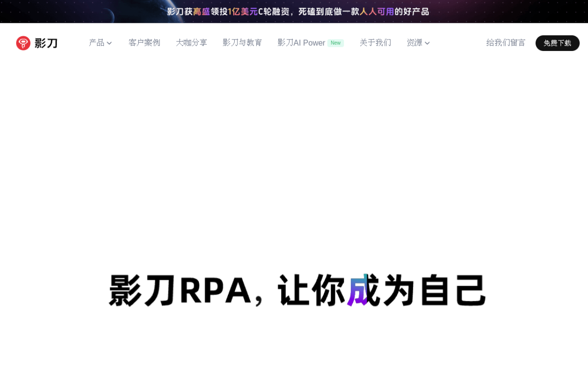Open the 给我们留言 link
The image size is (588, 392).
(x=506, y=43)
